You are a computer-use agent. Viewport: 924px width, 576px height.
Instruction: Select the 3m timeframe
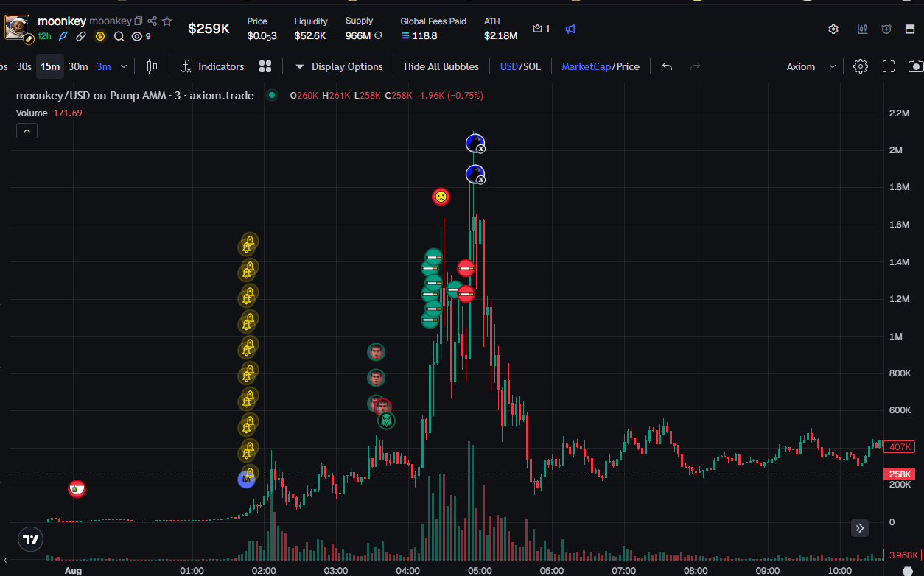[x=103, y=66]
